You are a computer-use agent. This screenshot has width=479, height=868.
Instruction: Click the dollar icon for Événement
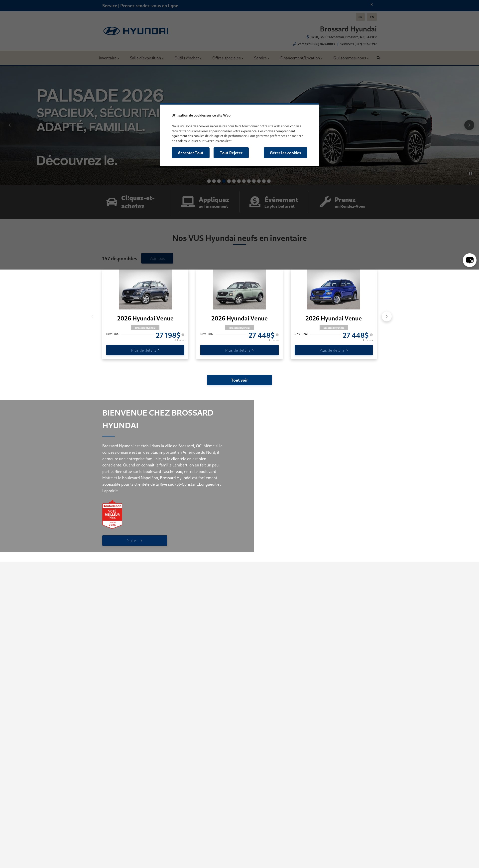pyautogui.click(x=255, y=202)
